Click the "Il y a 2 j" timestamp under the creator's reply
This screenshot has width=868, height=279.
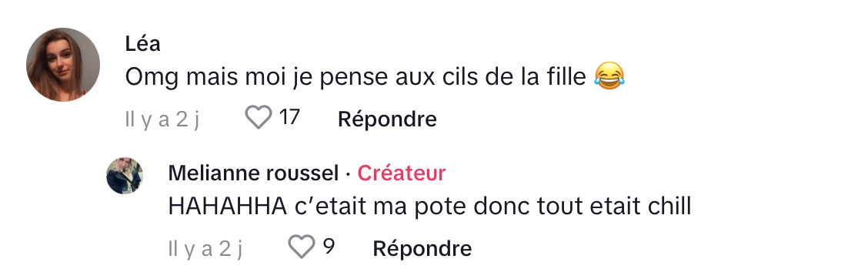click(205, 248)
